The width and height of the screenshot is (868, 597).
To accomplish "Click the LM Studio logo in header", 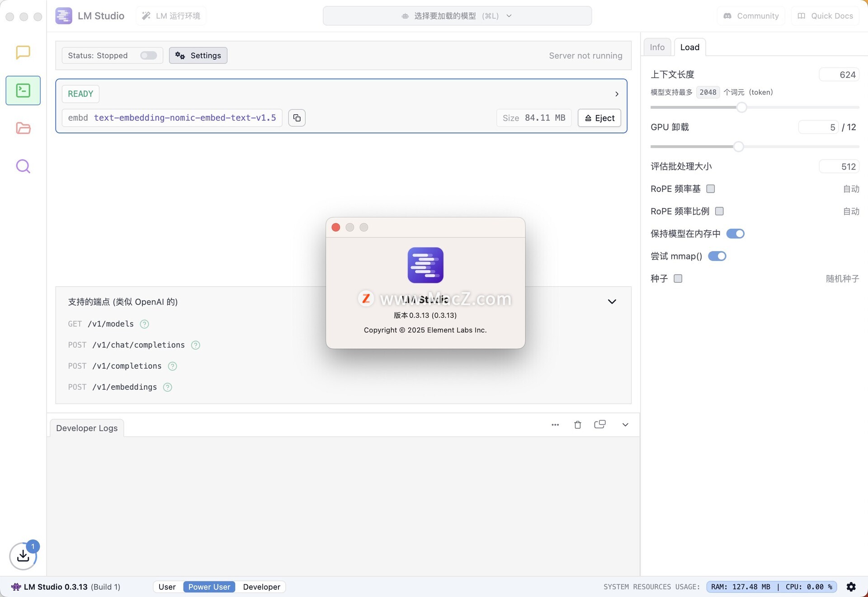I will tap(64, 16).
